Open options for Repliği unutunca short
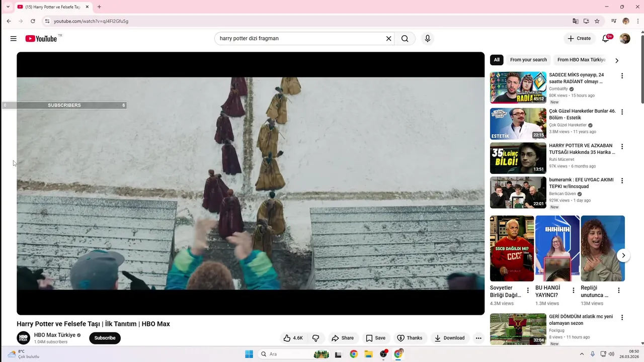Viewport: 644px width, 362px height. tap(619, 291)
